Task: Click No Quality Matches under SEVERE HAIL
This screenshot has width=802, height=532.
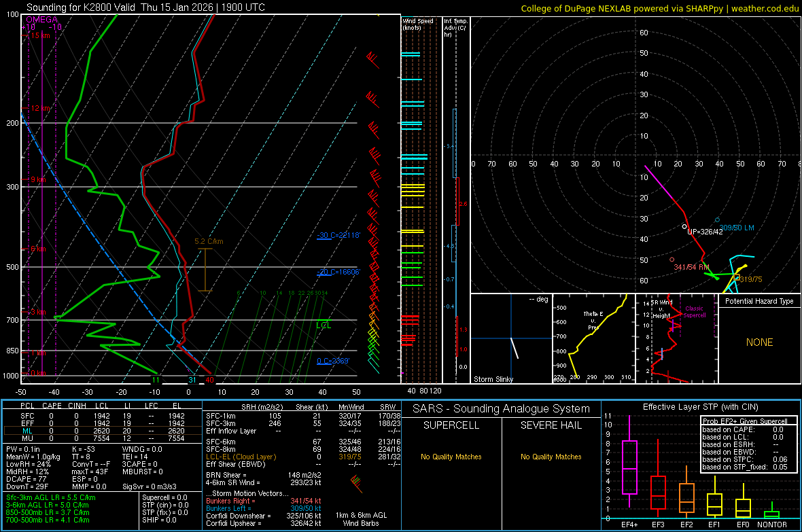Action: tap(551, 457)
